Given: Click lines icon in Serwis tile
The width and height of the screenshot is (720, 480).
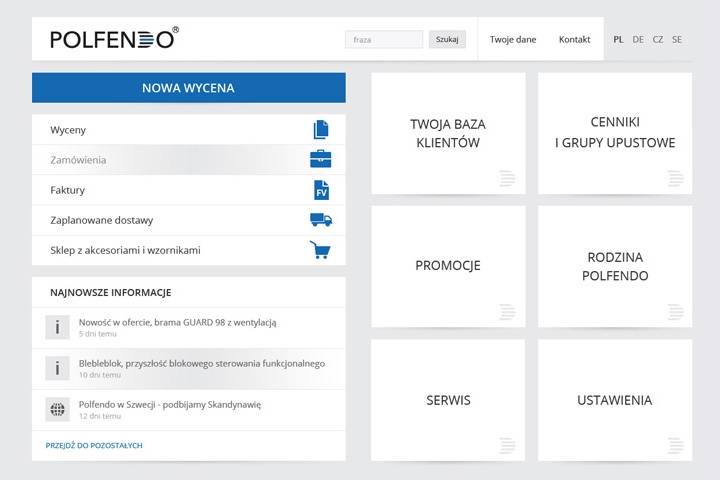Looking at the screenshot, I should 507,446.
